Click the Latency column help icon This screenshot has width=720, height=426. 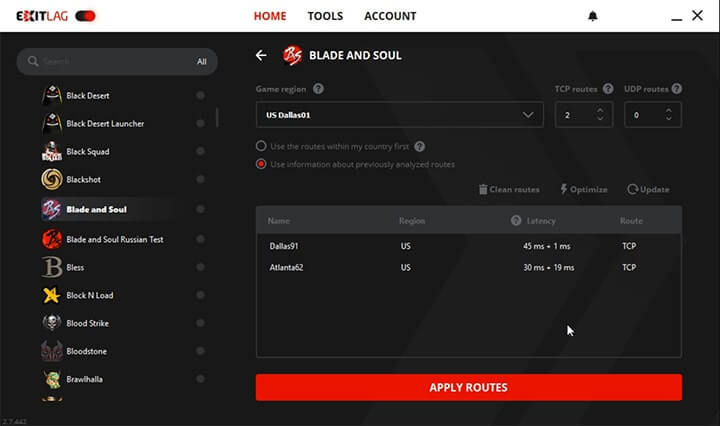(516, 220)
